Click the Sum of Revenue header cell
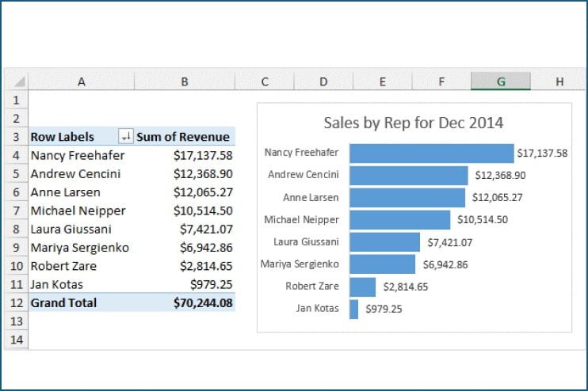 (x=184, y=137)
